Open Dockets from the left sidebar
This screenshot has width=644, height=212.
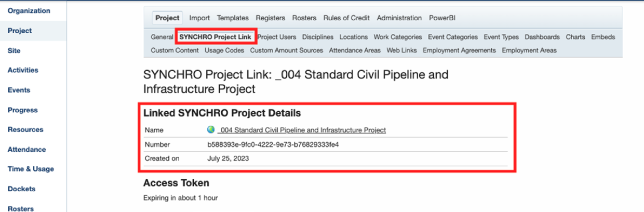[x=21, y=189]
